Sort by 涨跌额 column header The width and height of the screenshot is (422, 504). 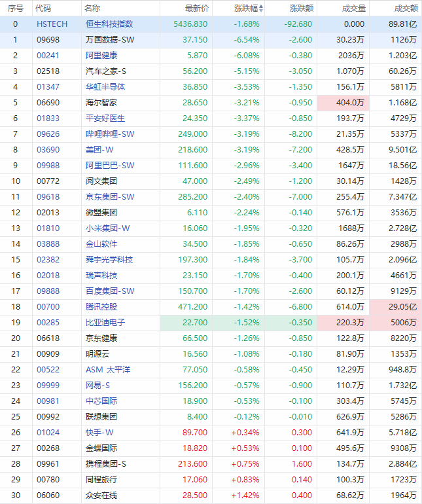(302, 9)
